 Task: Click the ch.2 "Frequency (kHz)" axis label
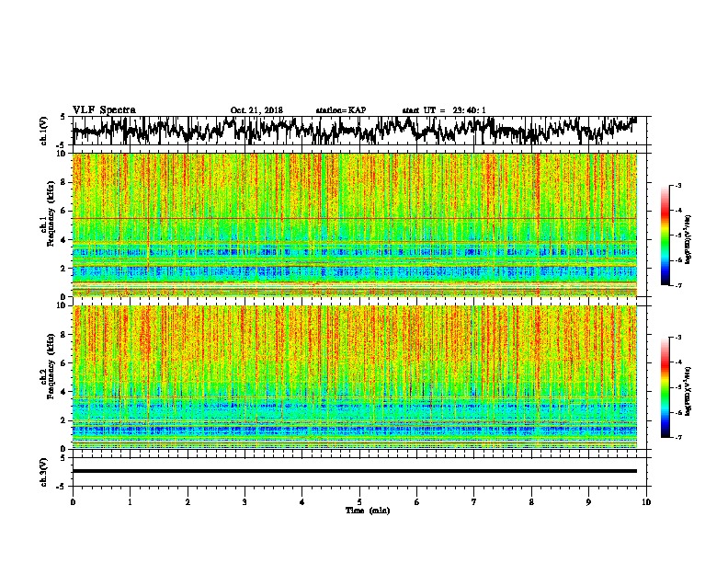pos(51,365)
